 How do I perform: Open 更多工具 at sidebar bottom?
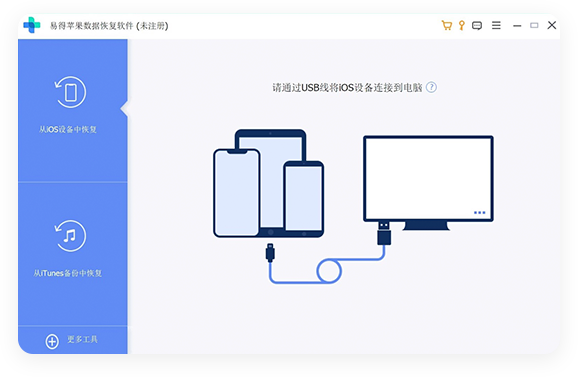(x=82, y=339)
